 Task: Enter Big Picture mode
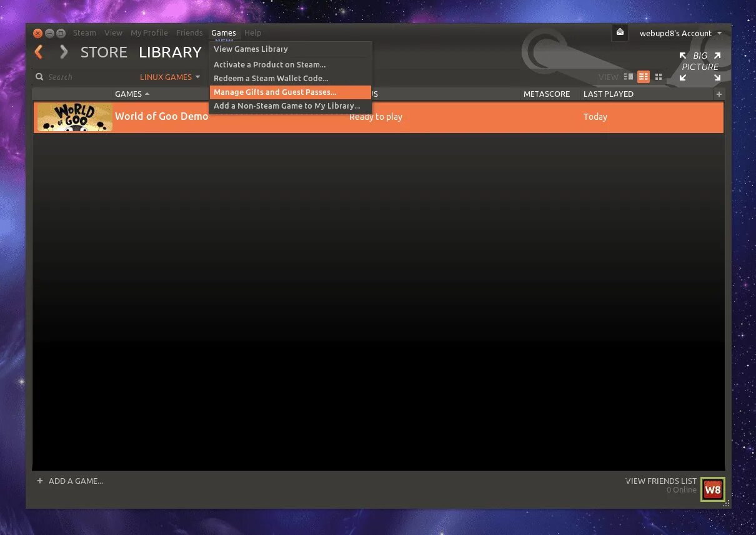pyautogui.click(x=700, y=66)
